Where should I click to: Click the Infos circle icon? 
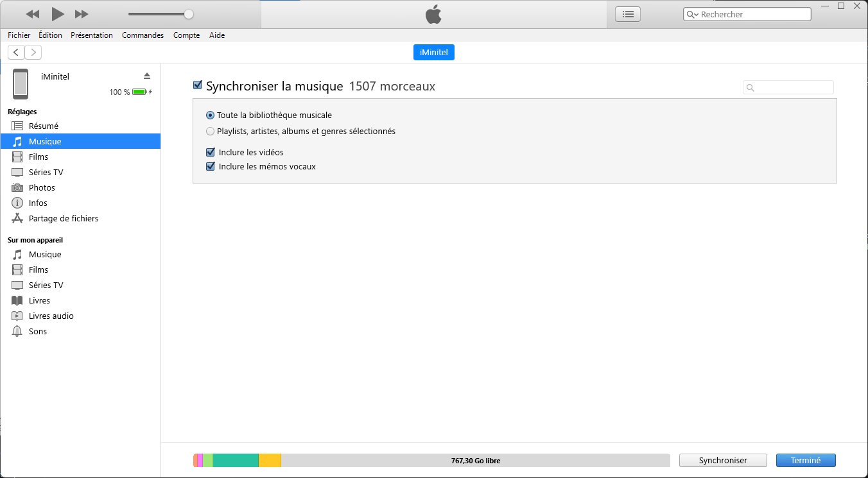(17, 203)
